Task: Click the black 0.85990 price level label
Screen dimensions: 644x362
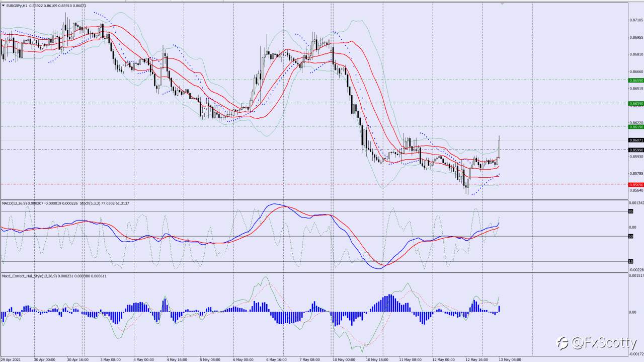Action: pyautogui.click(x=636, y=150)
